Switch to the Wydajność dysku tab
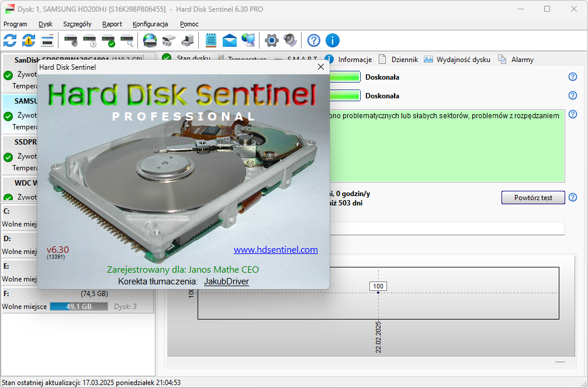The width and height of the screenshot is (588, 388). 457,59
